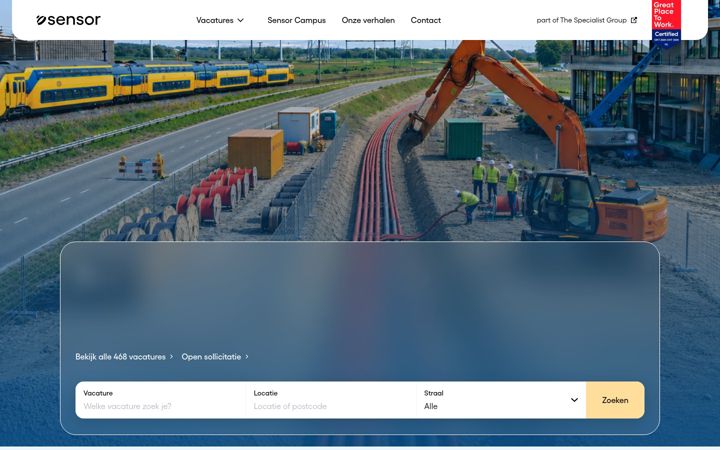Viewport: 720px width, 450px height.
Task: Focus the Locatie of postcode field
Action: click(x=331, y=400)
